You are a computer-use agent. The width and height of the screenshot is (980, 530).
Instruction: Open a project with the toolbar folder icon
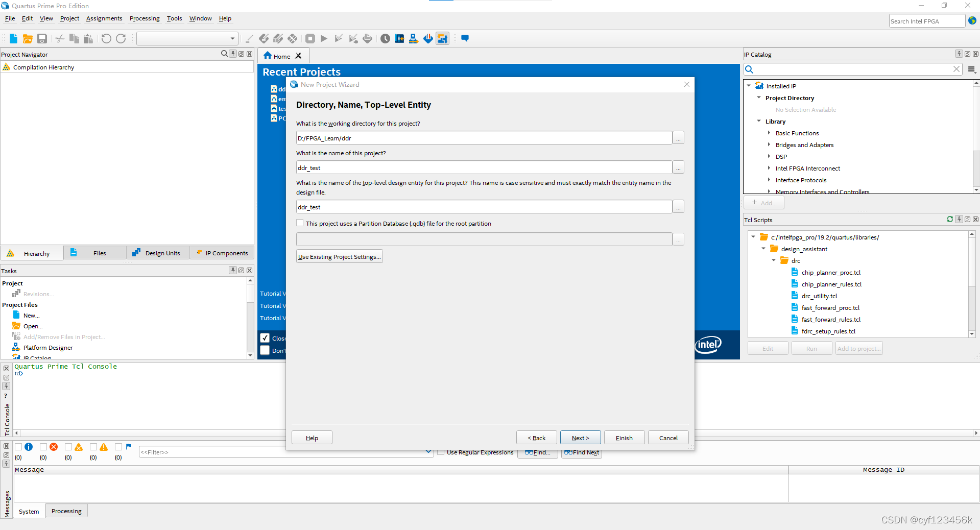(28, 38)
